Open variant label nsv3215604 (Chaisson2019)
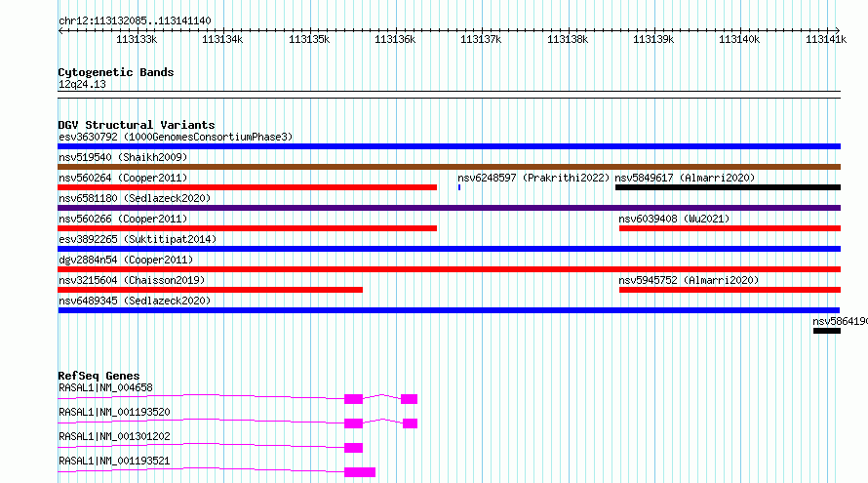The width and height of the screenshot is (868, 483). click(x=132, y=280)
